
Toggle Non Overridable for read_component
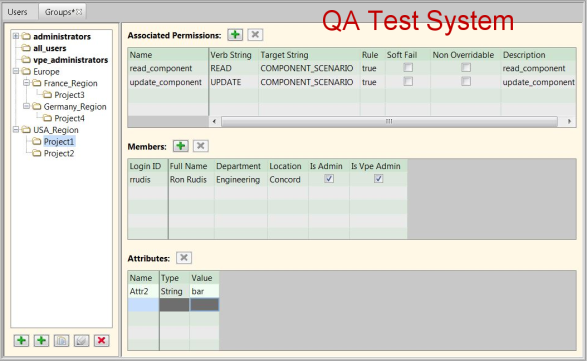click(x=466, y=67)
